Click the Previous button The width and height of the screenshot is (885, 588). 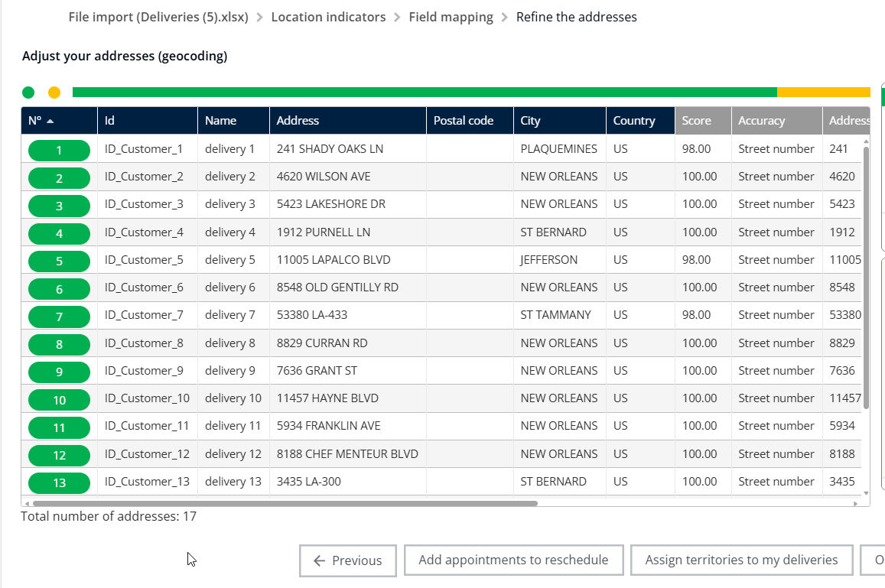click(x=347, y=560)
